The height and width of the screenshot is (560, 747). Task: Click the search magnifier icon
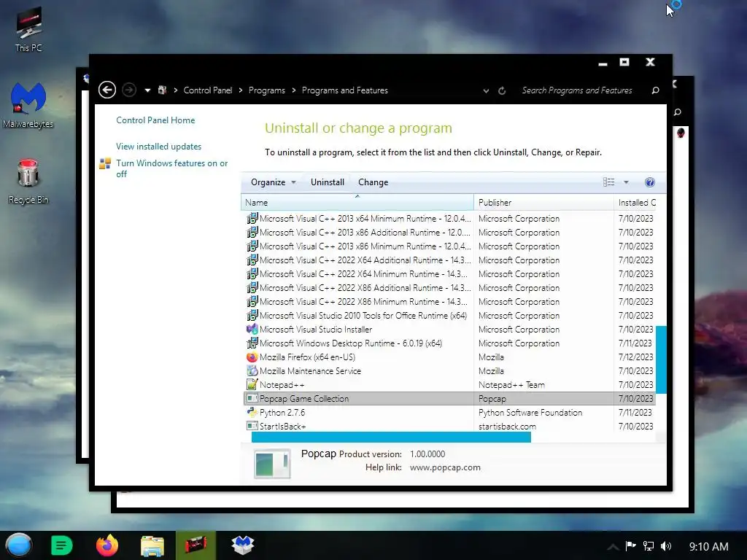656,90
